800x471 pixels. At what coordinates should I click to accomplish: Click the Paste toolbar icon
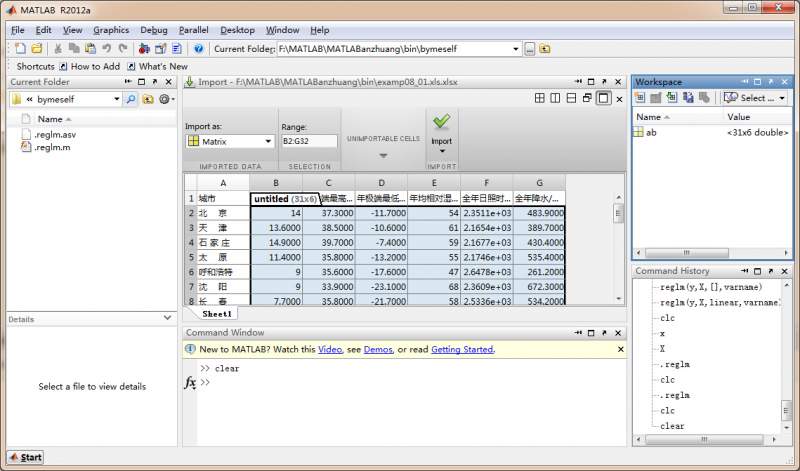point(90,48)
